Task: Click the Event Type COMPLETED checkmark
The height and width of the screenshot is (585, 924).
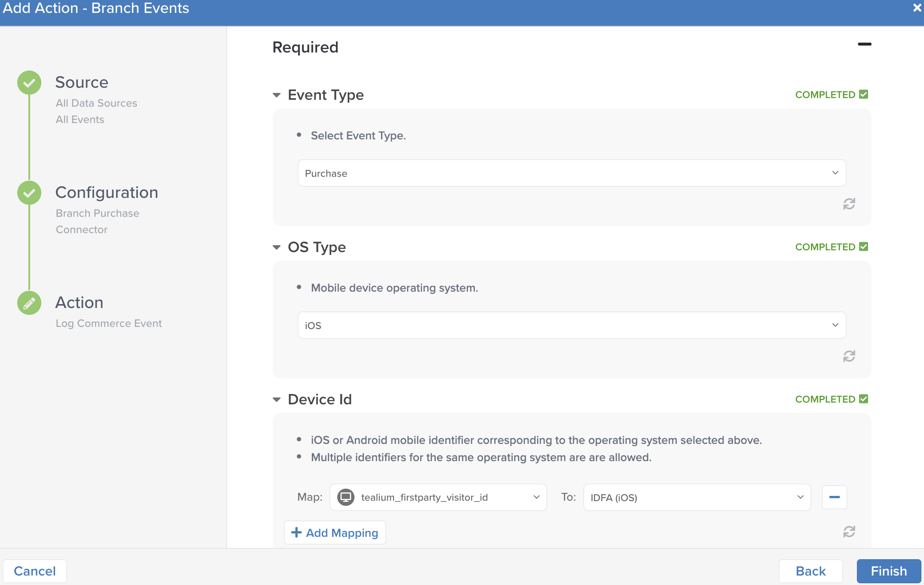Action: (x=863, y=94)
